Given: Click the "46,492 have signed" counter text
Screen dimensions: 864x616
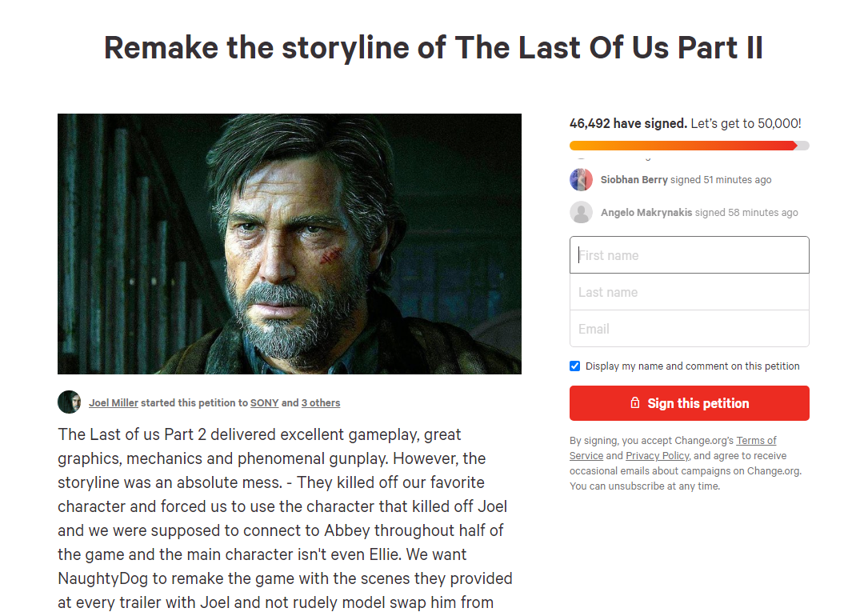Looking at the screenshot, I should pyautogui.click(x=627, y=123).
